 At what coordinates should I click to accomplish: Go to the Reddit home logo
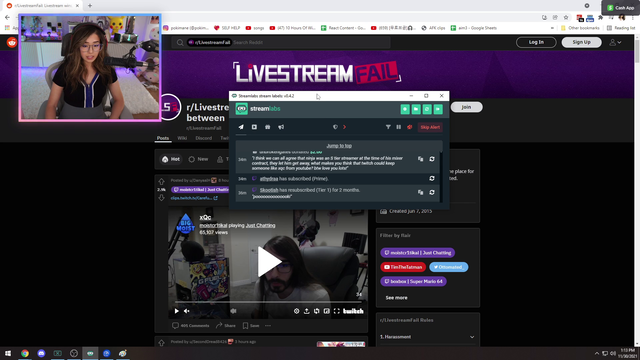[12, 42]
